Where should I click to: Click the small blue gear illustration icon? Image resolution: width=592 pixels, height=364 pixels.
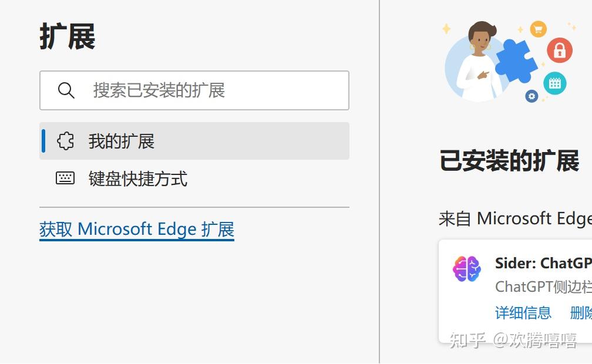(x=532, y=95)
